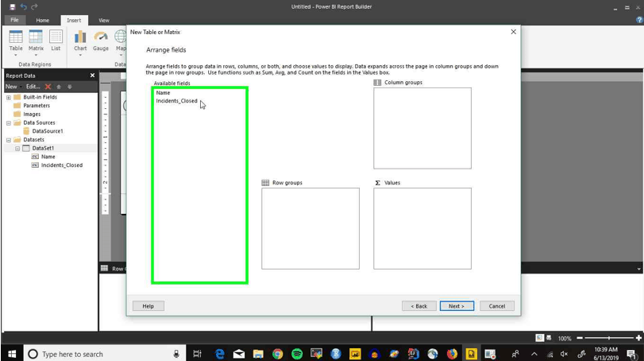
Task: Open the Chart insert icon
Action: click(80, 37)
